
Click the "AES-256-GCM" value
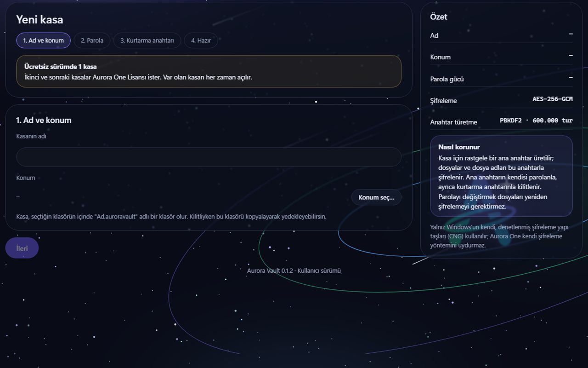click(553, 99)
